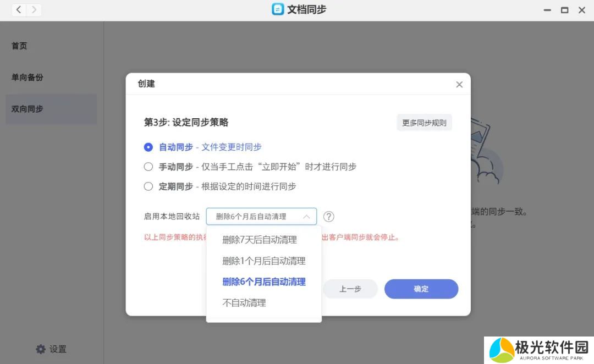This screenshot has height=364, width=594.
Task: Select the 自动同步 radio option
Action: [x=148, y=147]
